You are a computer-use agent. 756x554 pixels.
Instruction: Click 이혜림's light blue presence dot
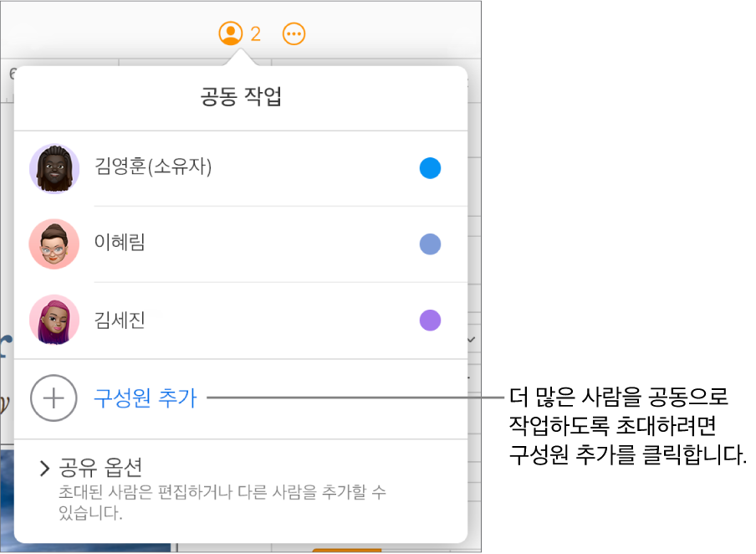pyautogui.click(x=430, y=244)
